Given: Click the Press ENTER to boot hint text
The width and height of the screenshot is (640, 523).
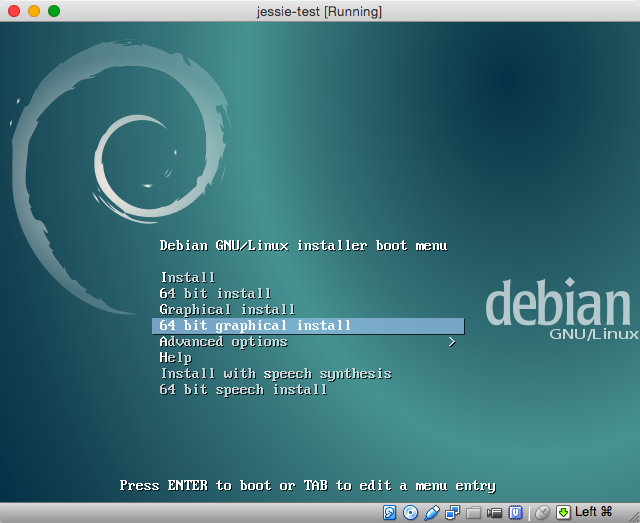Looking at the screenshot, I should [x=307, y=485].
